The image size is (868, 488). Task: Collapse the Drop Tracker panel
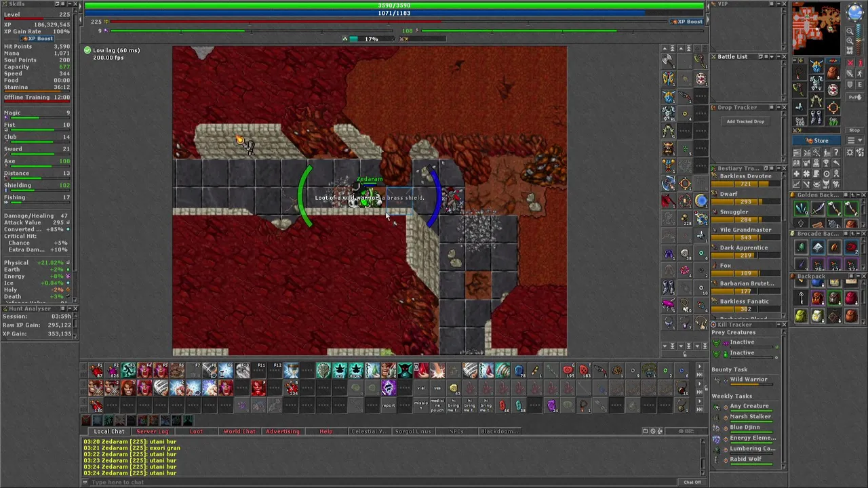(x=778, y=107)
